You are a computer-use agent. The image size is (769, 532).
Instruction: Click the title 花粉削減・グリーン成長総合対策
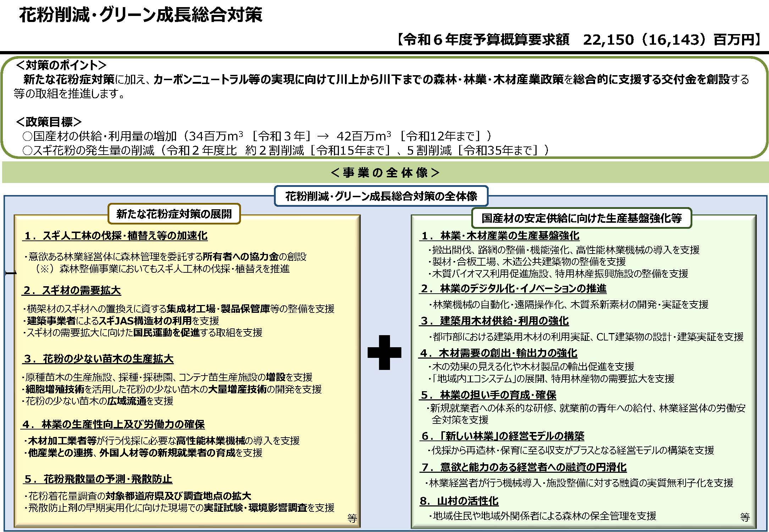(x=141, y=15)
